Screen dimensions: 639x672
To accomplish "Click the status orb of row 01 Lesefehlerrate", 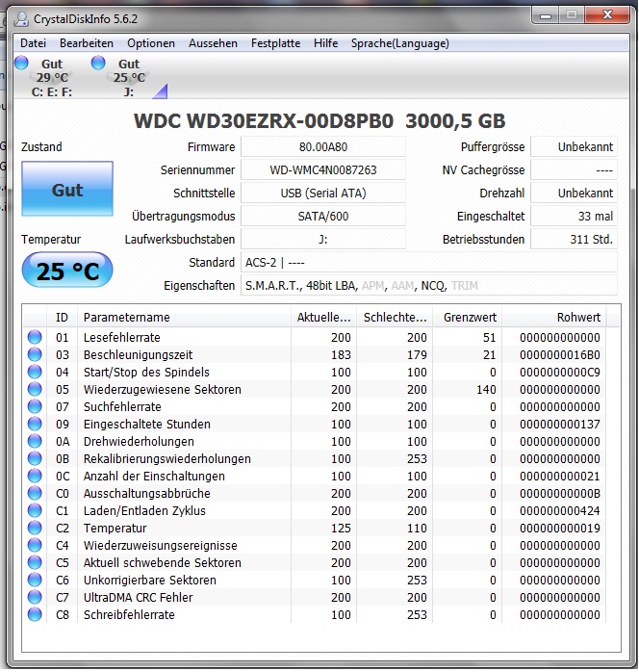I will pyautogui.click(x=35, y=337).
